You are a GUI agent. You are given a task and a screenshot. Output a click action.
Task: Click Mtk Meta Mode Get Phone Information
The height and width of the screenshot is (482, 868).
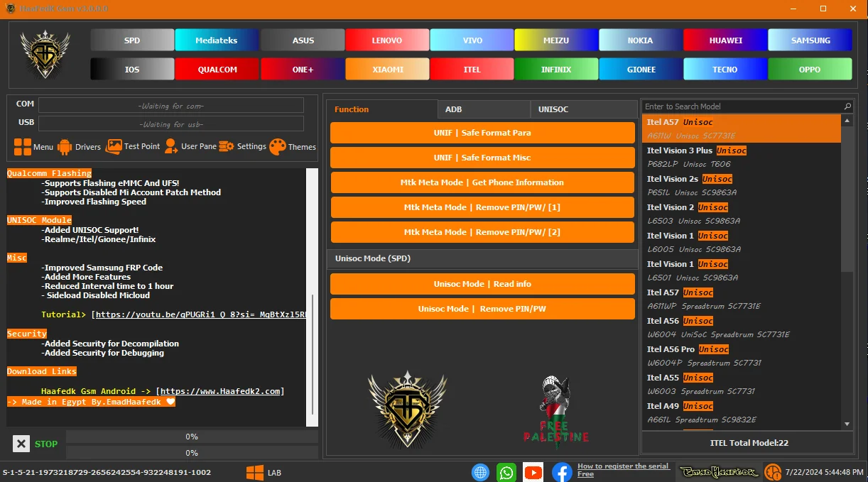tap(482, 182)
